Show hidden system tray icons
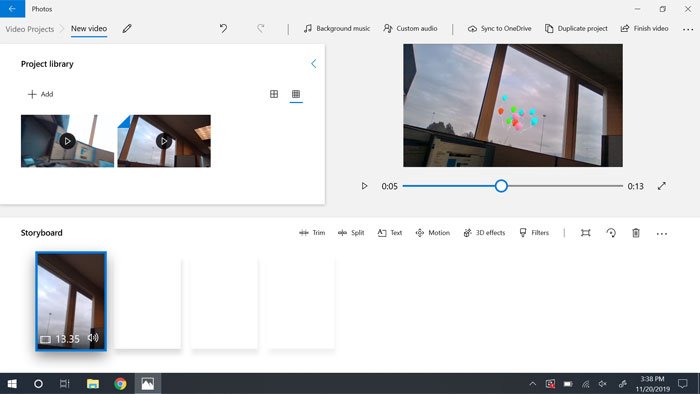This screenshot has width=700, height=394. 533,384
